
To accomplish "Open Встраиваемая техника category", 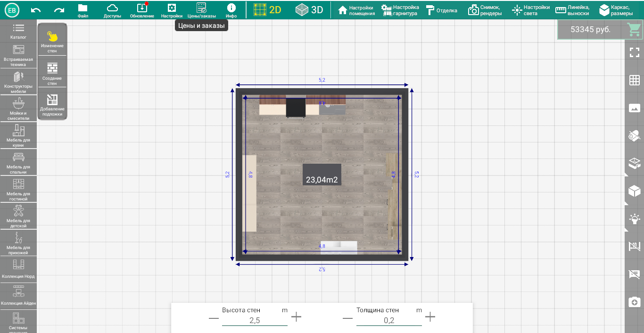I will 18,55.
